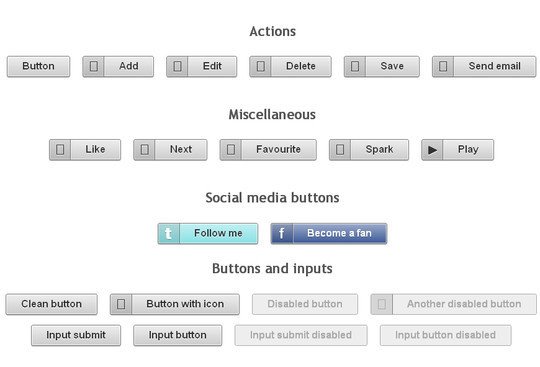The image size is (540, 367).
Task: Click the Become a fan label
Action: (339, 233)
